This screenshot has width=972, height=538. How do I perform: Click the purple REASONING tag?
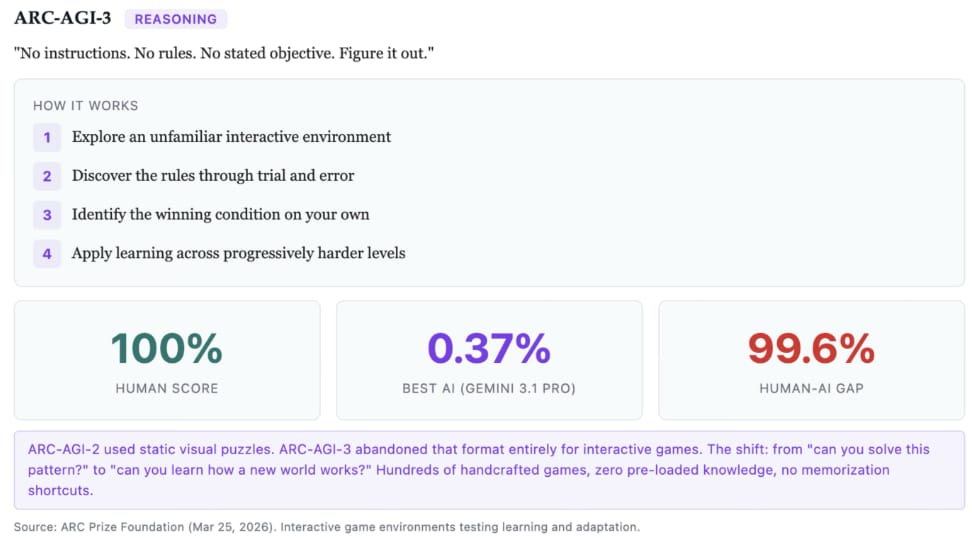pos(176,19)
